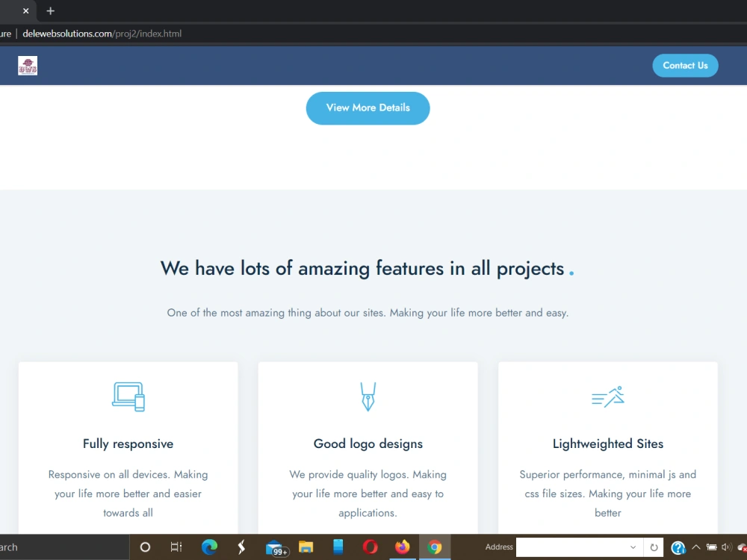Click the 'Responsive on all devices' description

pos(128,494)
